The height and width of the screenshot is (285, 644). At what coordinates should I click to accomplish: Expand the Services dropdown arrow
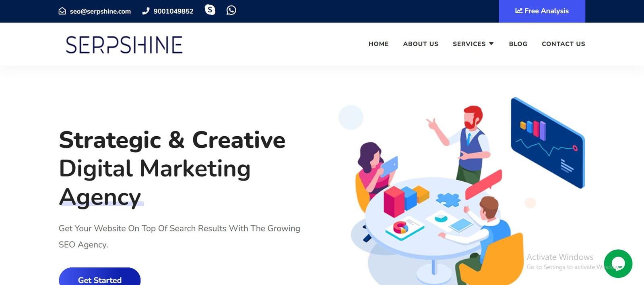(x=491, y=43)
